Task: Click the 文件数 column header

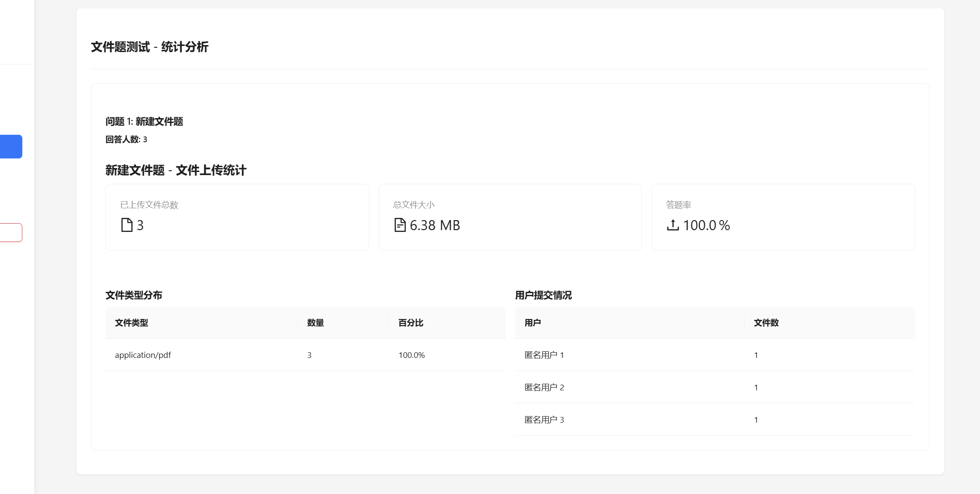Action: 766,323
